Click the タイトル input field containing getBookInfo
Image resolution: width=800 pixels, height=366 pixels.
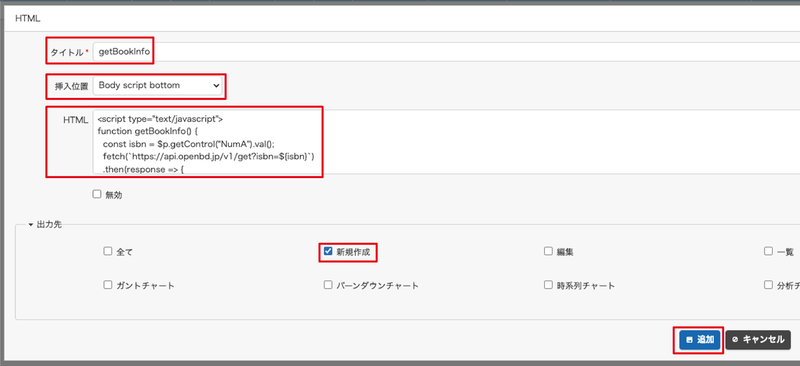(446, 52)
